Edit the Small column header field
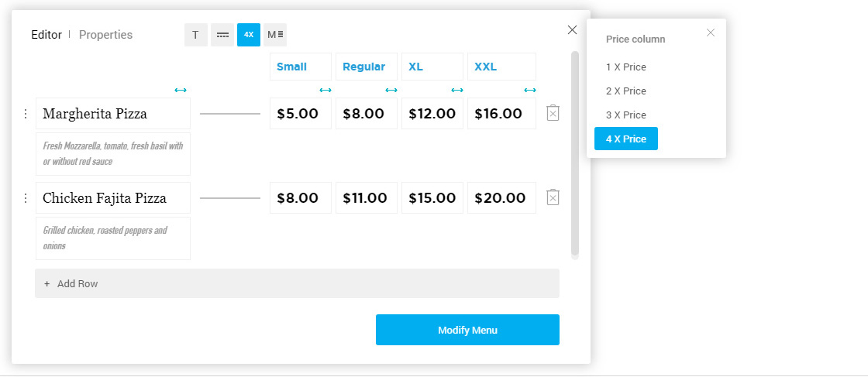 [x=301, y=67]
